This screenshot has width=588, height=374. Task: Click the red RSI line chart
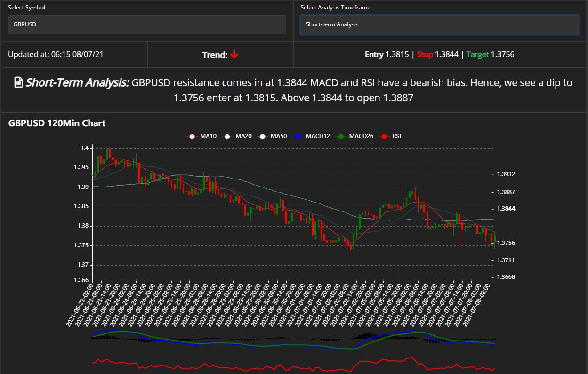294,365
